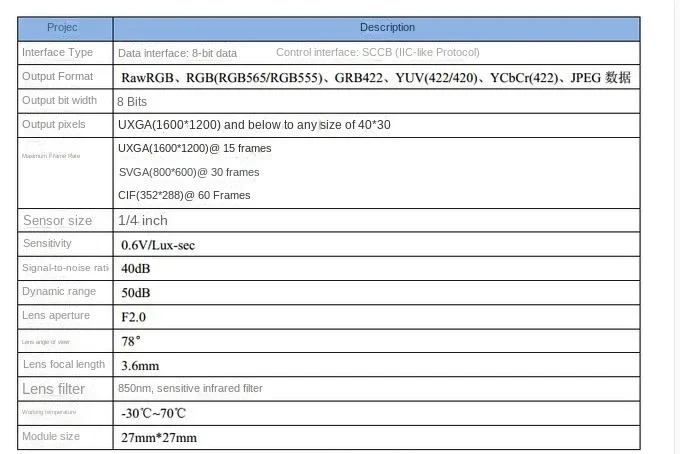
Task: Click 'SVGA(800*600)@ 30 frames' line
Action: (189, 172)
